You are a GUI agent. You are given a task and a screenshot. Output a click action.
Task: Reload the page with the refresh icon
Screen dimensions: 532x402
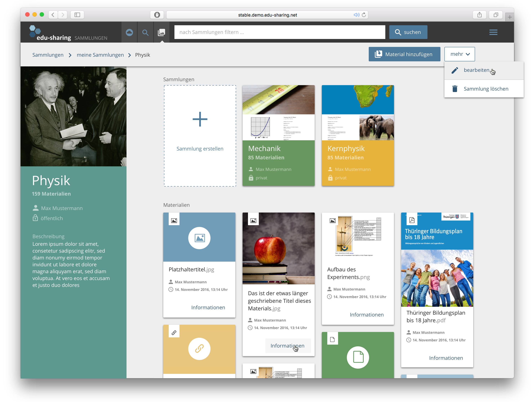coord(364,15)
